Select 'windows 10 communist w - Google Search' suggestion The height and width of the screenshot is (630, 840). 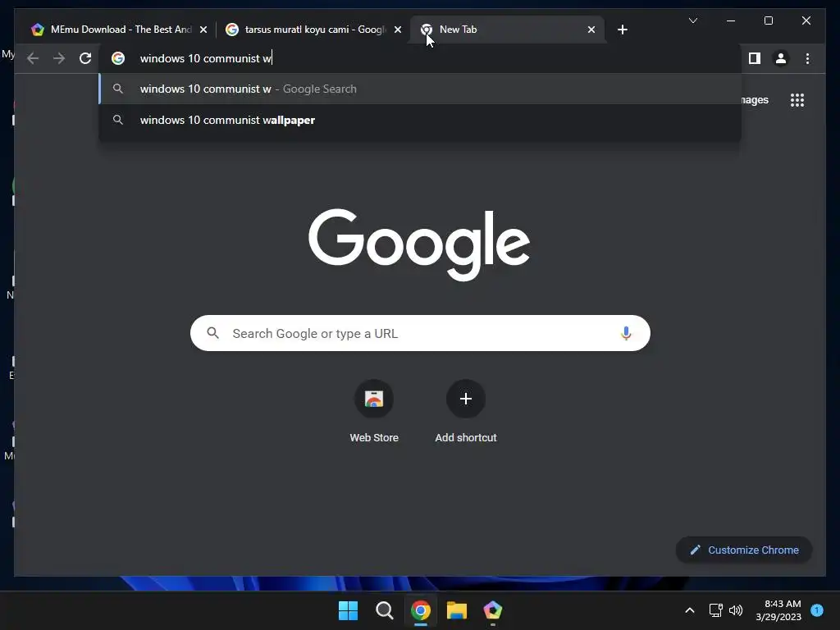point(420,89)
